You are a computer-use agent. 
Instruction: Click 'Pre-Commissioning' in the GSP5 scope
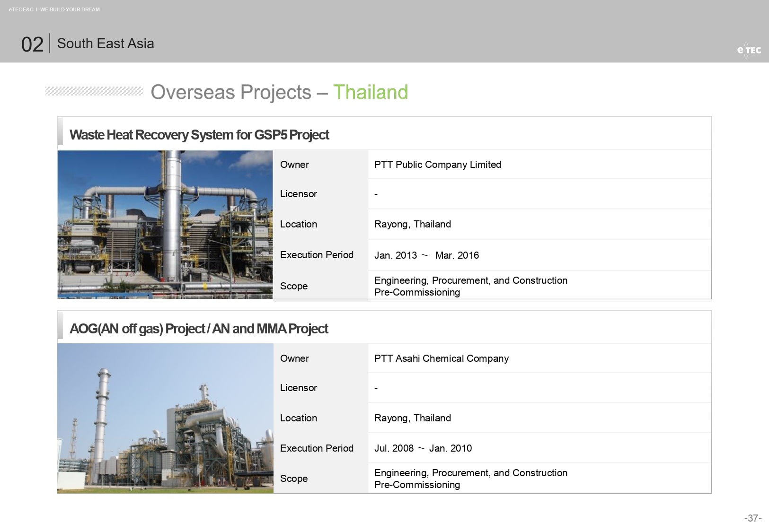(x=417, y=292)
